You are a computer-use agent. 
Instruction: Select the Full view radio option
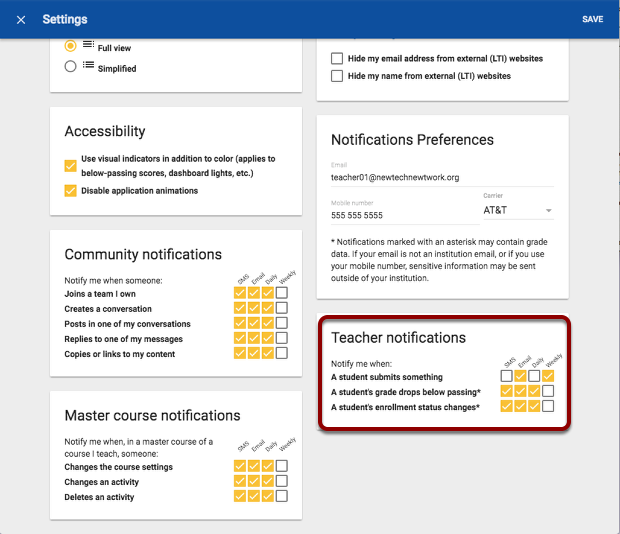coord(70,46)
